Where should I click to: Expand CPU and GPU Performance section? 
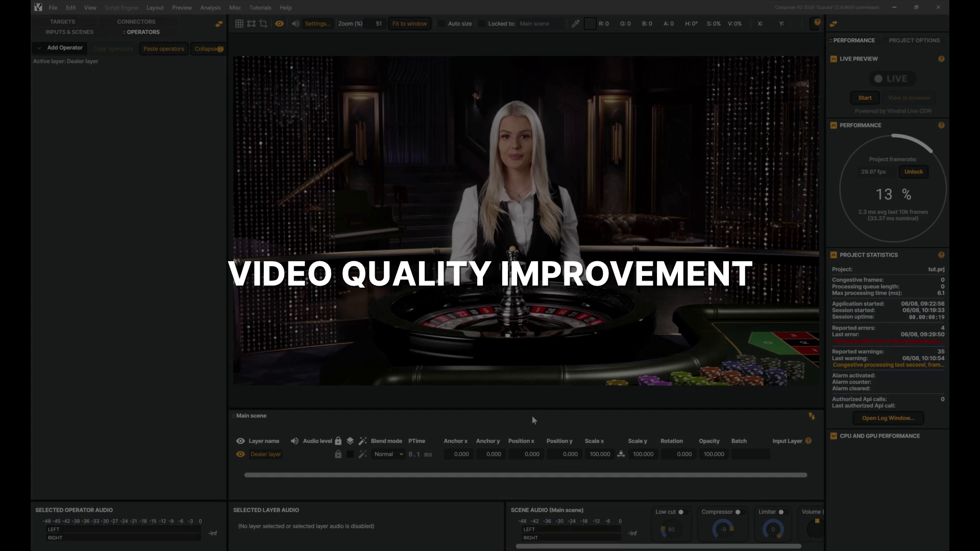point(834,436)
